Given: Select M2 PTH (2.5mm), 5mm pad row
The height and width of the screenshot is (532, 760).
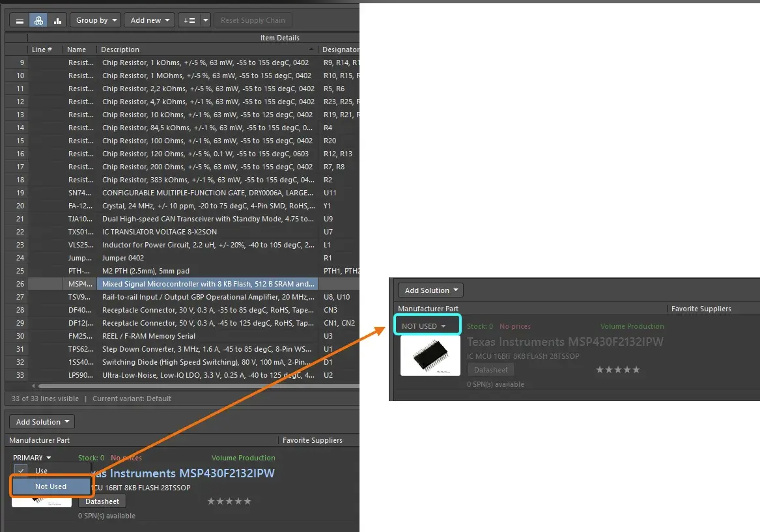Looking at the screenshot, I should point(182,271).
